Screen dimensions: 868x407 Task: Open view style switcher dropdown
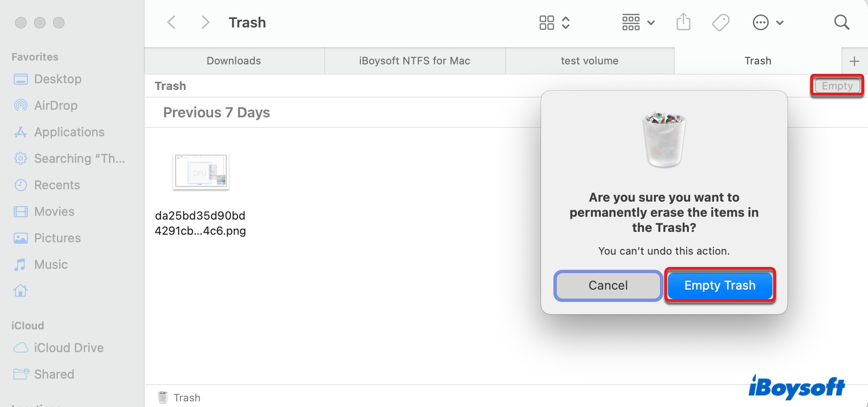point(554,22)
